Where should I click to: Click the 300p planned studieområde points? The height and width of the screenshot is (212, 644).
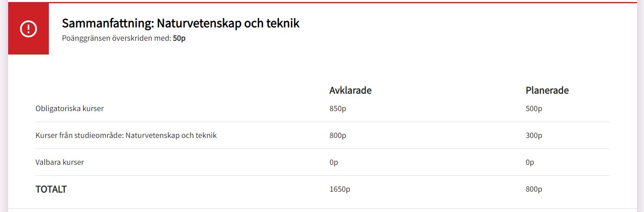tap(534, 136)
